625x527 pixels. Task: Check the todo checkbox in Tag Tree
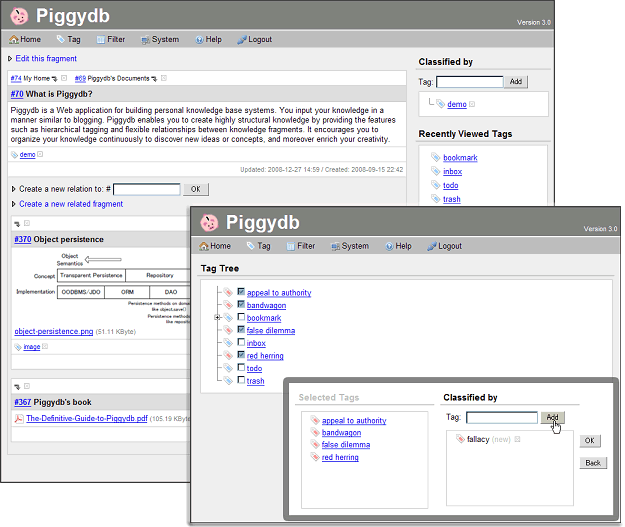point(241,367)
